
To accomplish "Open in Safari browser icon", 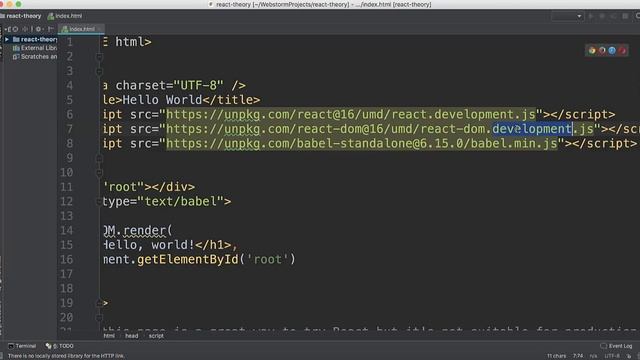I will coord(612,51).
